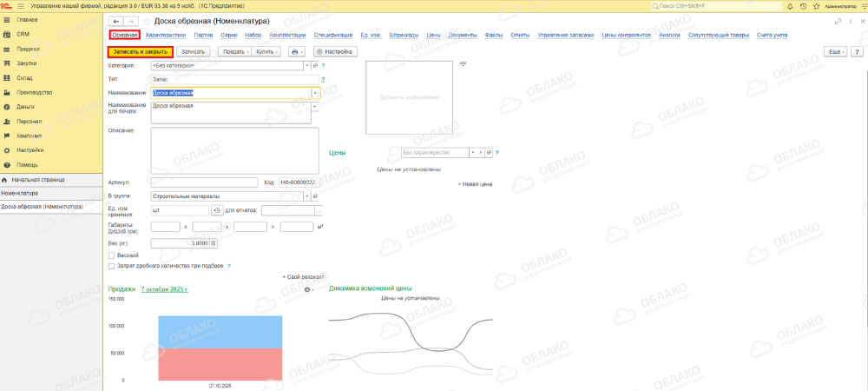Image resolution: width=868 pixels, height=391 pixels.
Task: Open the history clock icon in top bar
Action: pyautogui.click(x=803, y=6)
